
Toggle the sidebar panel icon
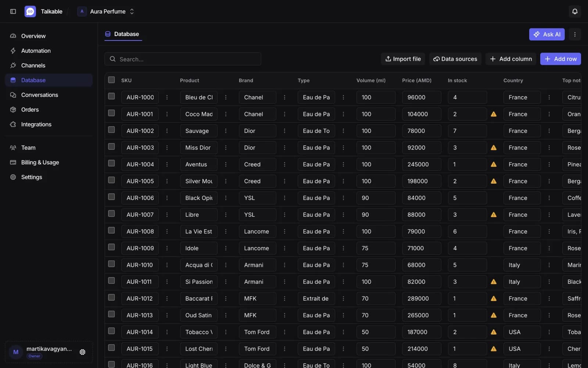[13, 11]
